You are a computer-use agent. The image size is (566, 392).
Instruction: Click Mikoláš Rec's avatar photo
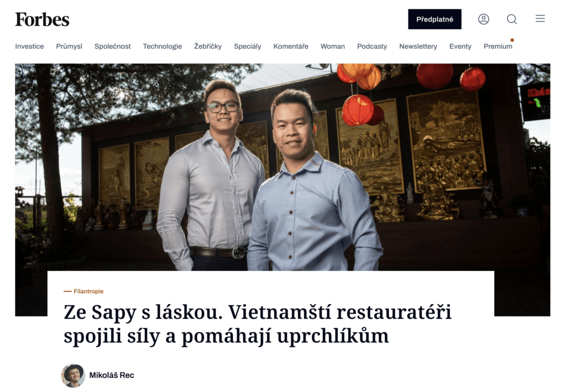pyautogui.click(x=73, y=375)
